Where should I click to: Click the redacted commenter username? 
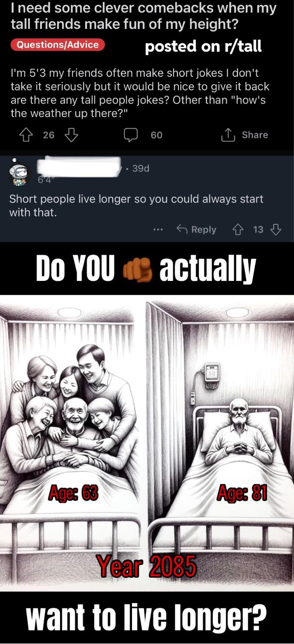(79, 166)
